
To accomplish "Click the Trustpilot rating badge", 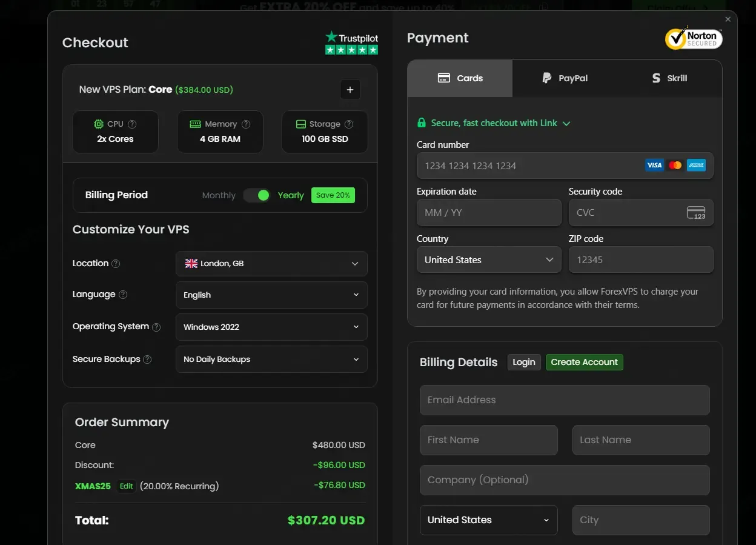I will click(x=351, y=43).
